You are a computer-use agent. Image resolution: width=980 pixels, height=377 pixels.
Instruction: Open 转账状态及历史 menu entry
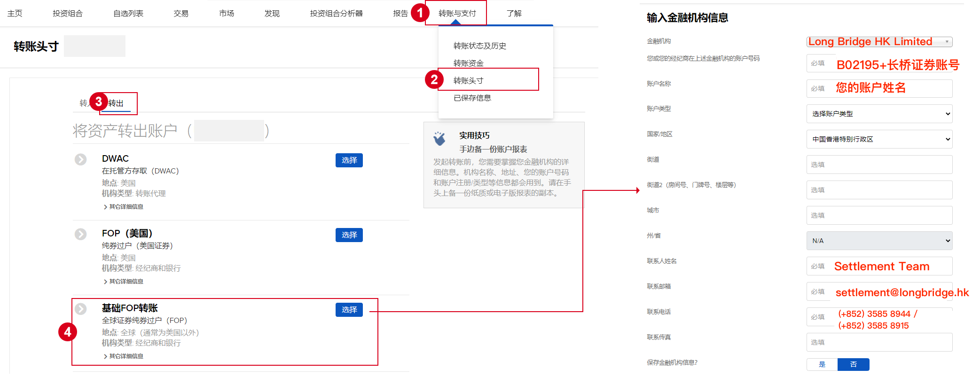[479, 46]
